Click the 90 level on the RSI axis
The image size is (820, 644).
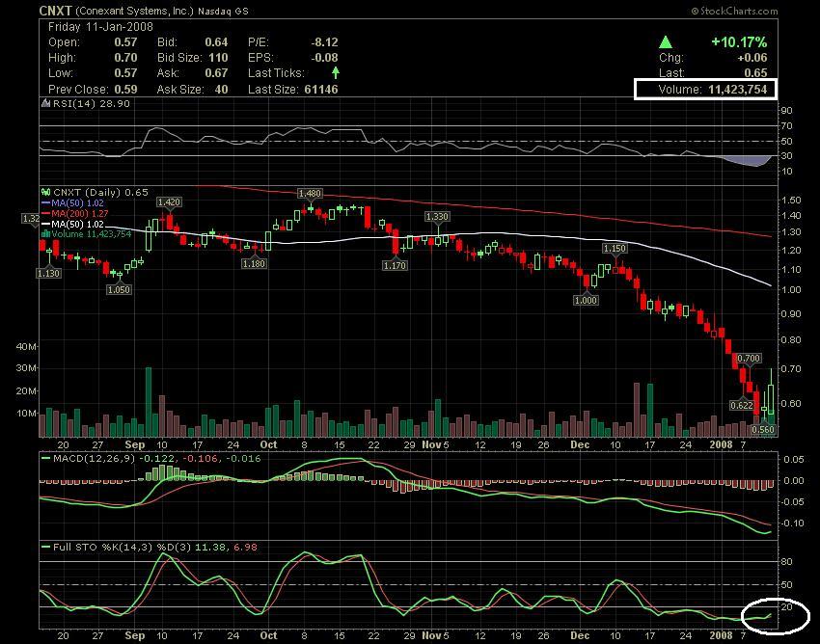tap(787, 110)
